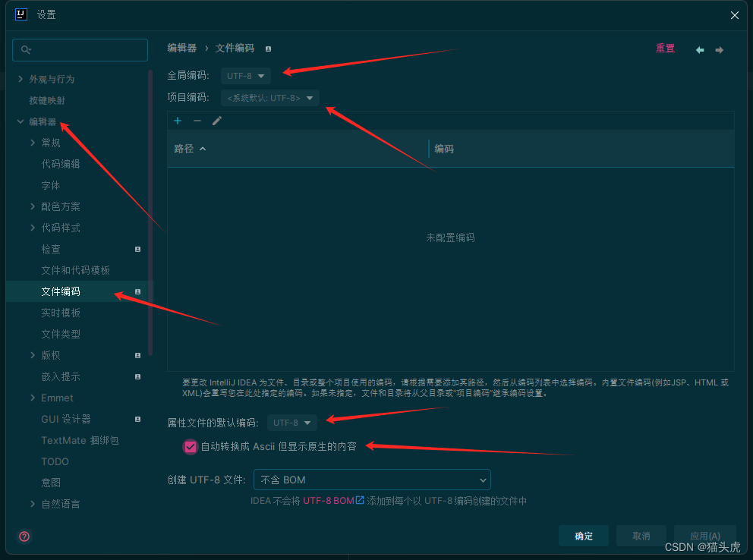The width and height of the screenshot is (753, 560).
Task: Click the IntelliJ logo in title bar
Action: pos(21,14)
